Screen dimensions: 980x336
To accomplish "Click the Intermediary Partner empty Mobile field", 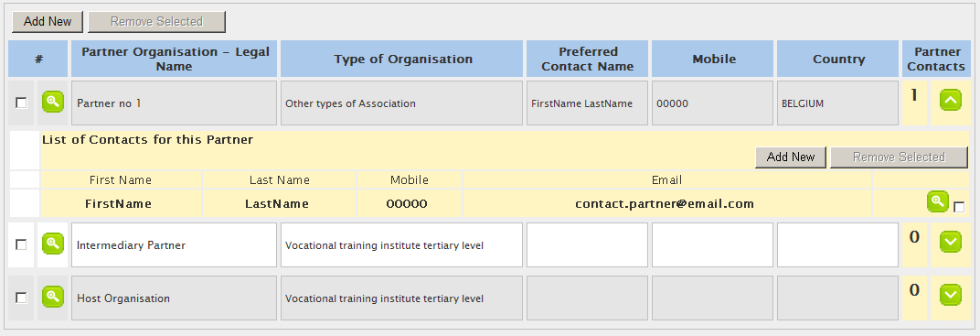I will pos(712,245).
